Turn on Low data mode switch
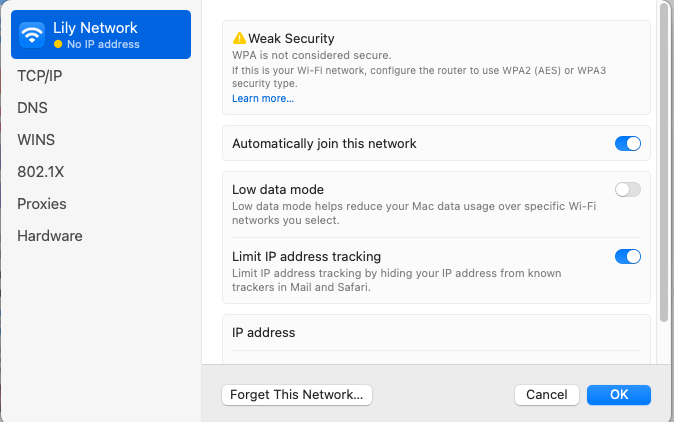This screenshot has height=422, width=674. tap(627, 189)
